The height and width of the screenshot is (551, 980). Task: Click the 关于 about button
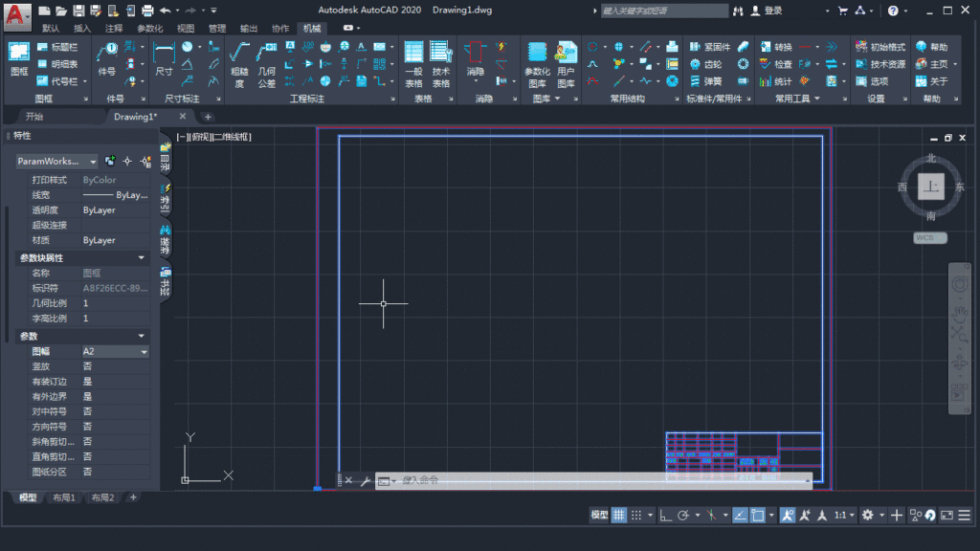tap(932, 81)
